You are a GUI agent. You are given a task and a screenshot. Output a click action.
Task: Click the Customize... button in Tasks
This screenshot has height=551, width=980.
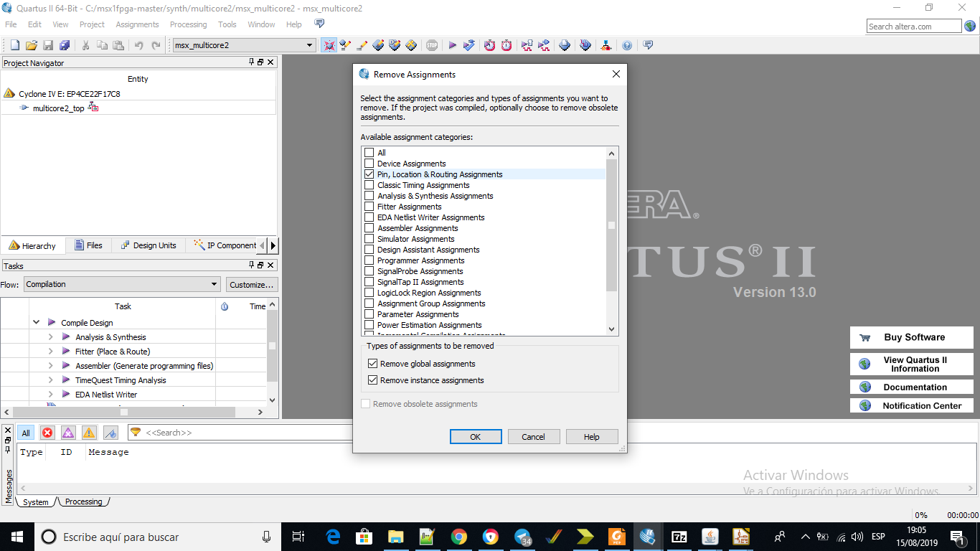pos(251,285)
